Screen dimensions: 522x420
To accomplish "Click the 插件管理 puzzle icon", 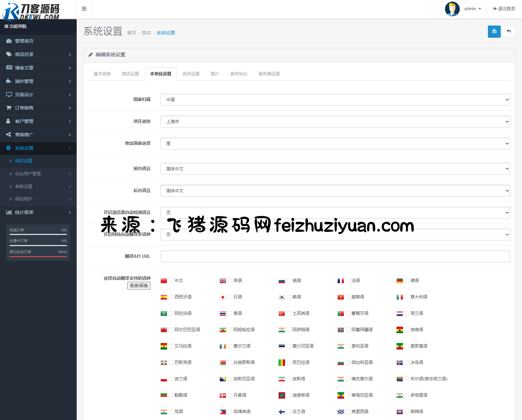I will (9, 81).
